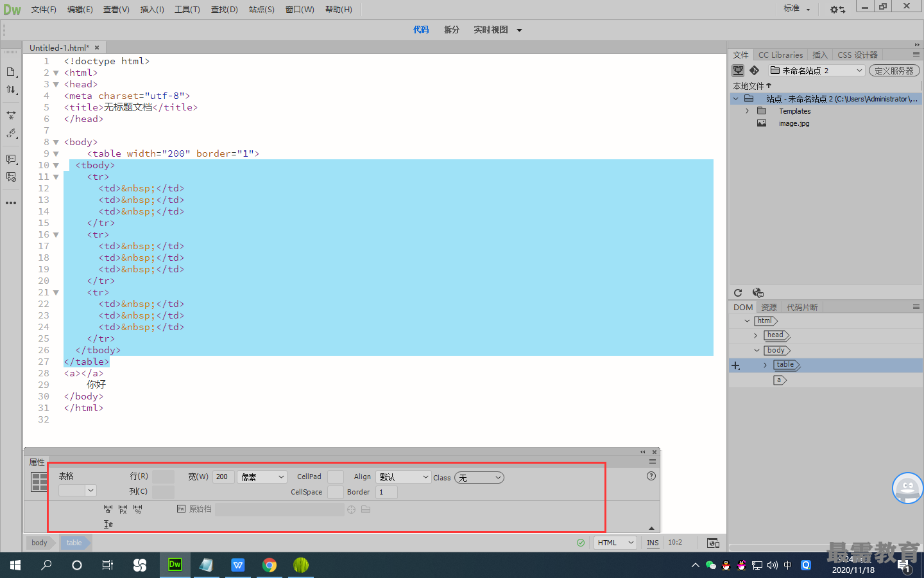Open WPS Writer from the taskbar

click(238, 565)
